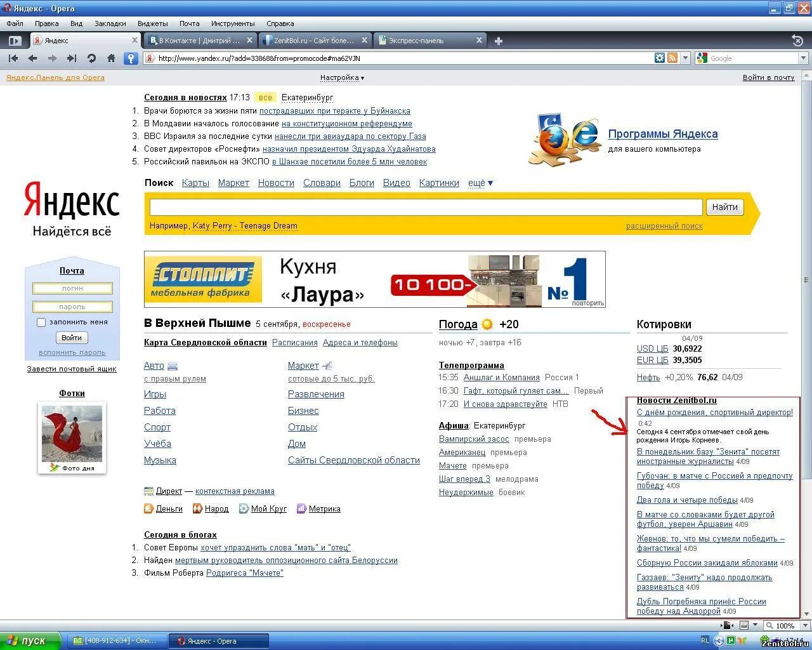The width and height of the screenshot is (812, 650).
Task: Click the Деньги icon
Action: point(148,508)
